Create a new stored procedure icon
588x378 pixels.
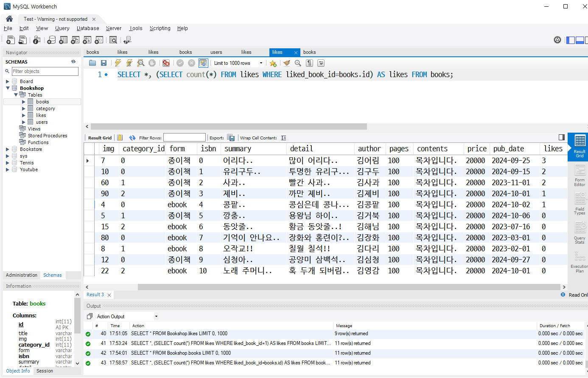pyautogui.click(x=87, y=40)
